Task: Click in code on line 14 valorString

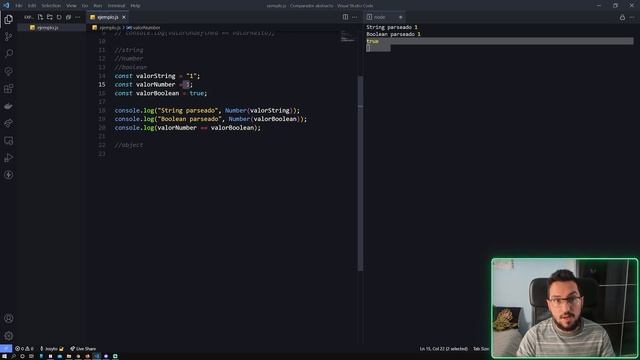Action: click(x=157, y=76)
